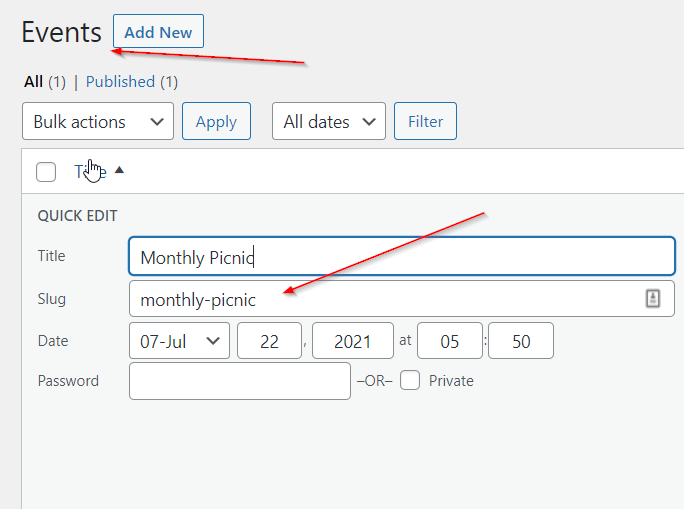Focus the minute field showing 50
The height and width of the screenshot is (509, 684).
pyautogui.click(x=521, y=341)
